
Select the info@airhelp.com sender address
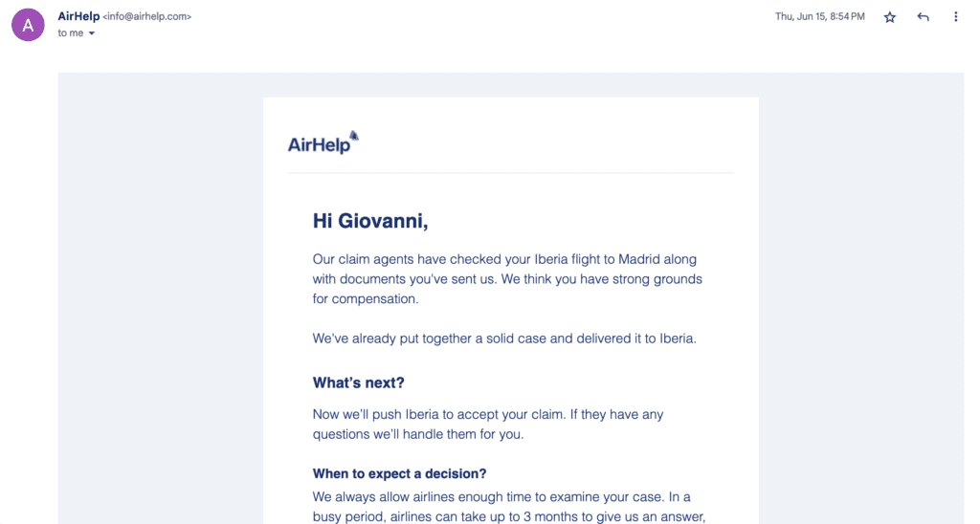click(146, 17)
